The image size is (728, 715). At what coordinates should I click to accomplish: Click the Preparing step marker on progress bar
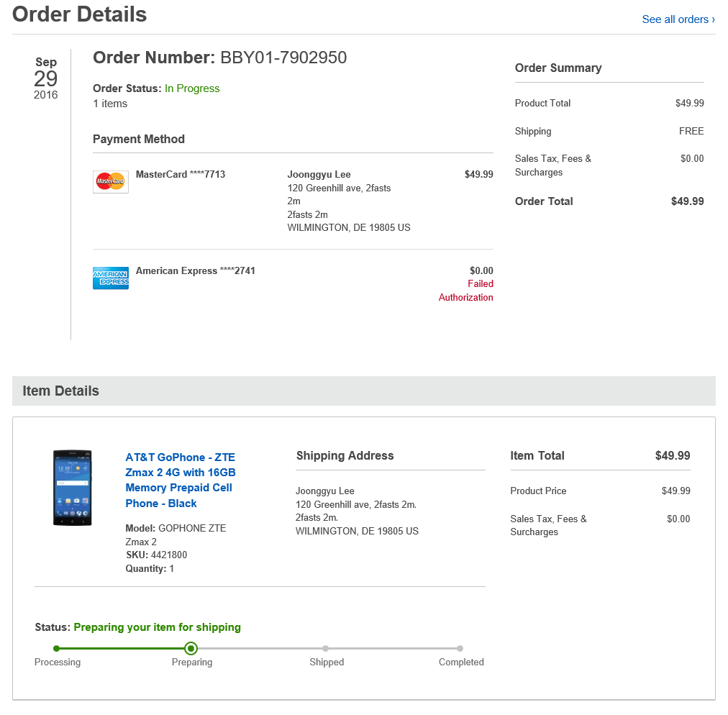(191, 648)
